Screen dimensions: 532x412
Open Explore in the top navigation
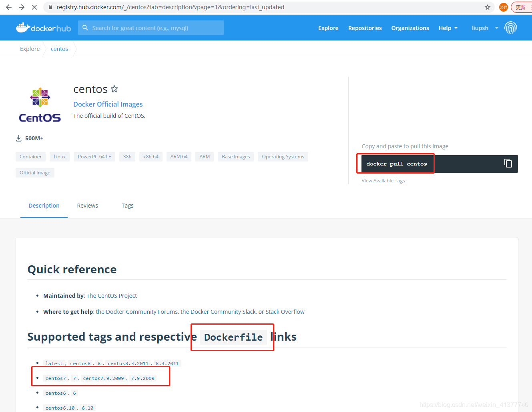[328, 28]
